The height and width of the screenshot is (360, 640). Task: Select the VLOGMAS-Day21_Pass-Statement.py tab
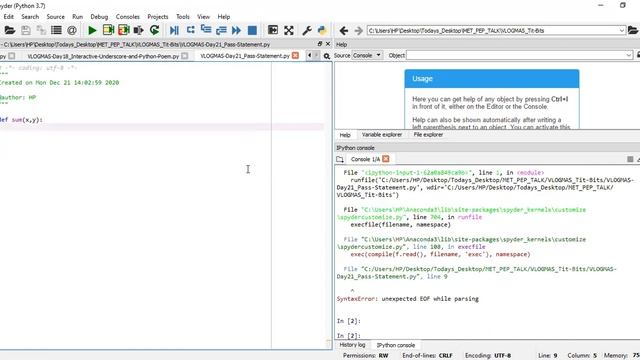(245, 56)
